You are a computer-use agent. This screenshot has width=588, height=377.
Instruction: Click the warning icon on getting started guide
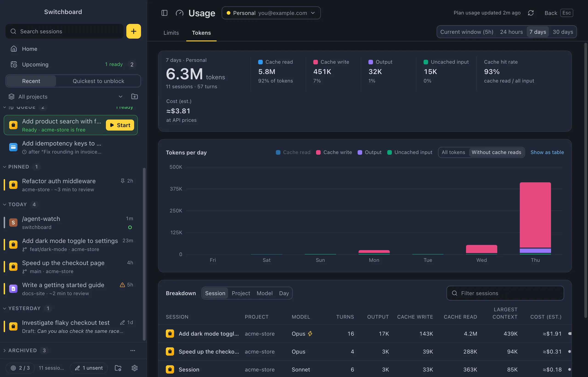pyautogui.click(x=122, y=284)
